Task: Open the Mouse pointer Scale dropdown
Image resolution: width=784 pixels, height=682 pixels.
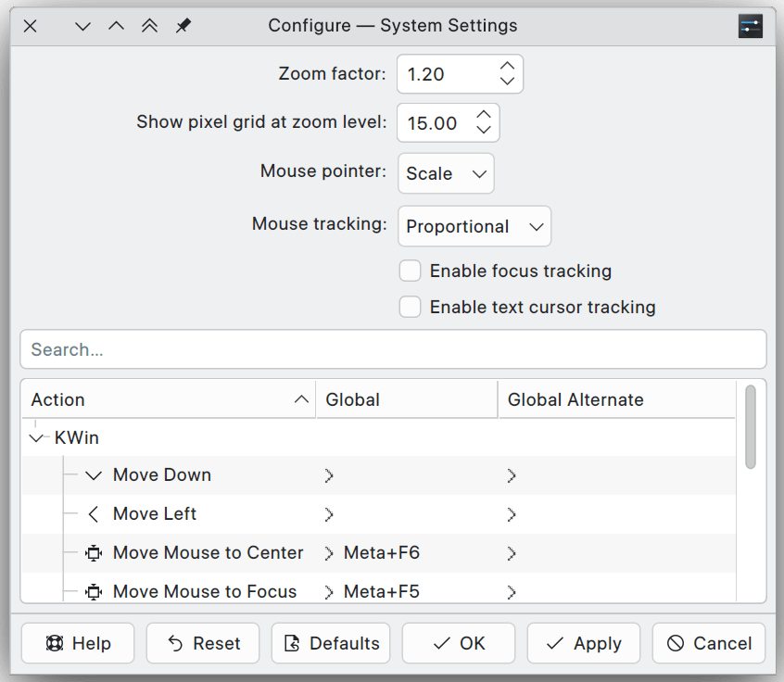Action: (446, 173)
